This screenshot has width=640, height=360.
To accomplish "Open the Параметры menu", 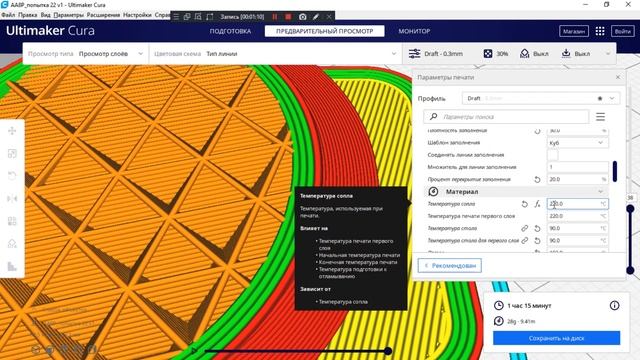I will 69,15.
